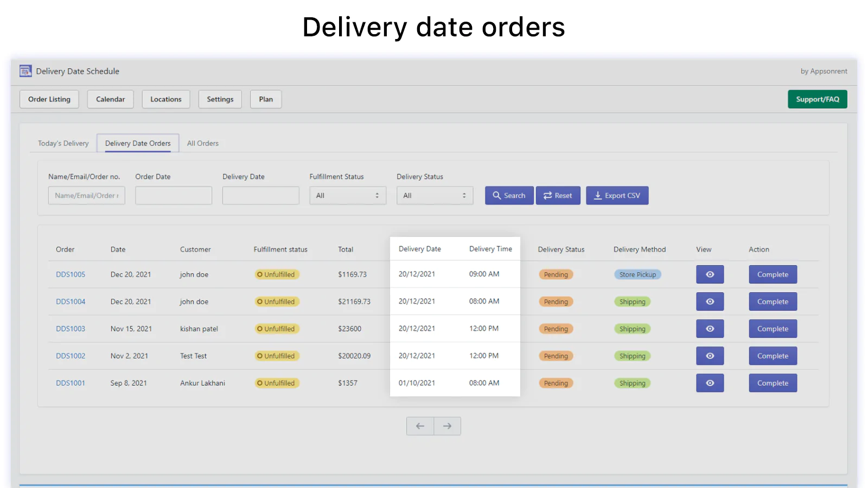
Task: Click the Delivery Date filter field
Action: click(260, 196)
